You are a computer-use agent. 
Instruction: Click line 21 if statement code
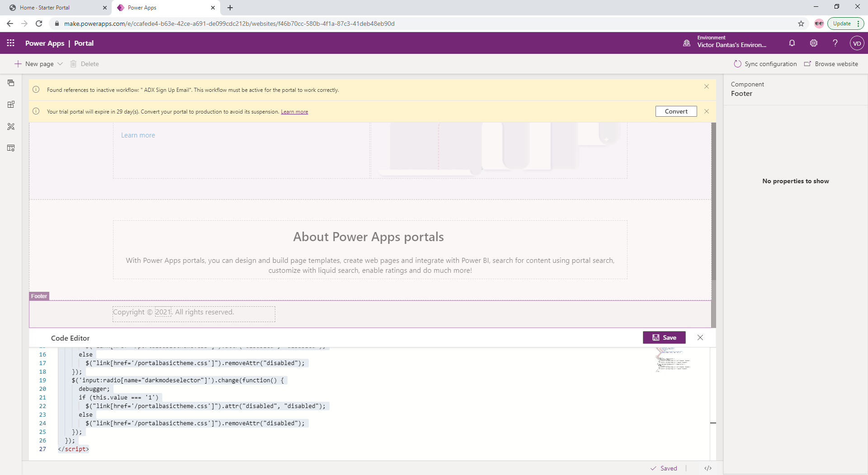tap(118, 398)
